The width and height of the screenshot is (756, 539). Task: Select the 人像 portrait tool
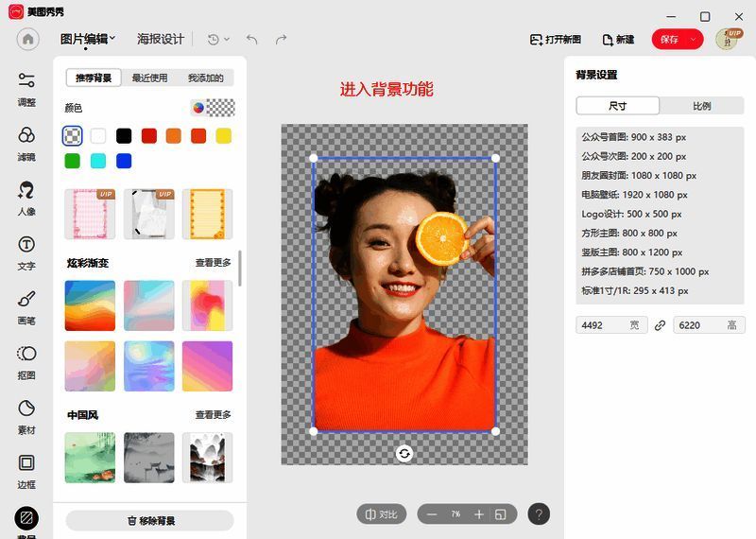click(26, 199)
